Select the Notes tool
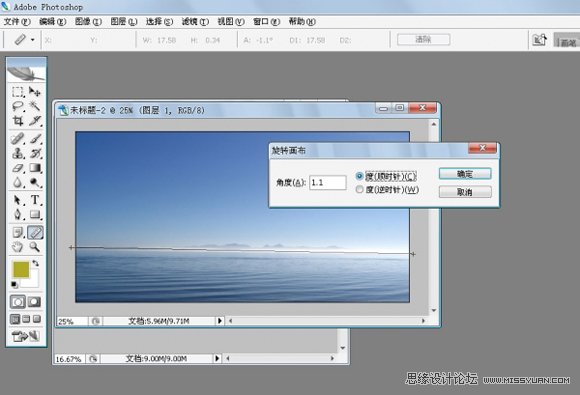The width and height of the screenshot is (580, 395). [17, 232]
